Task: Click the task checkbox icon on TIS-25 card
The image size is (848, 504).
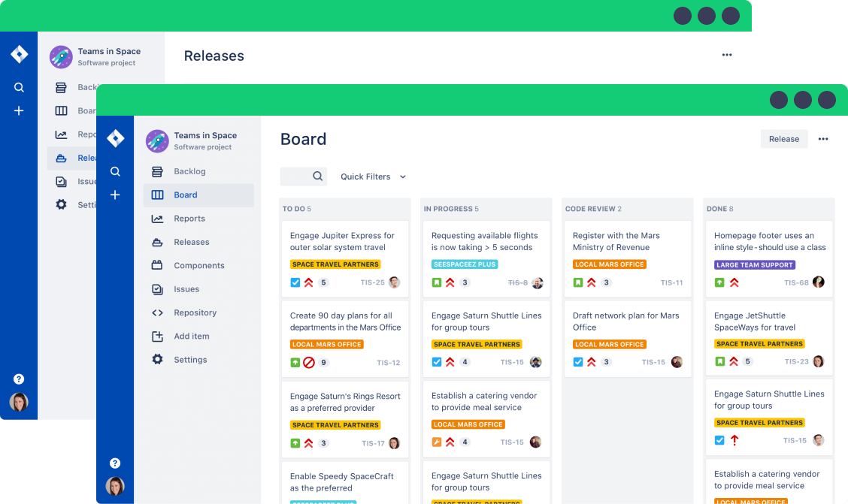Action: coord(295,282)
